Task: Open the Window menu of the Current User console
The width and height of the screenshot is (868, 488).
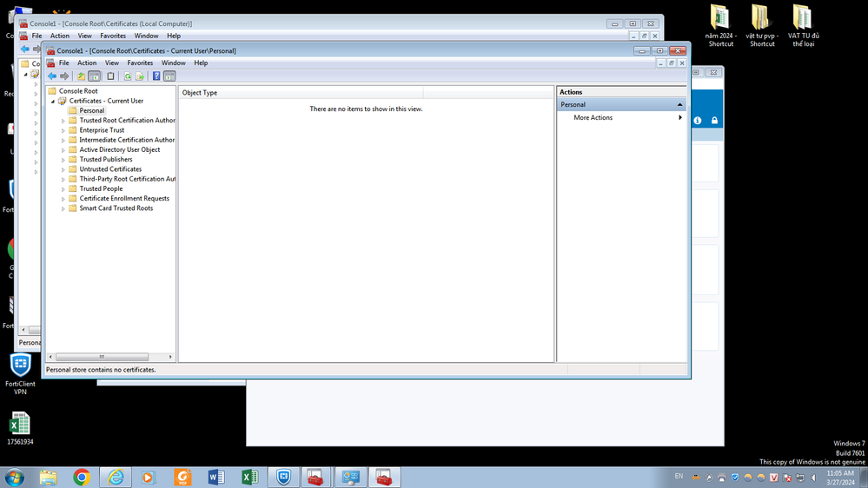Action: point(173,63)
